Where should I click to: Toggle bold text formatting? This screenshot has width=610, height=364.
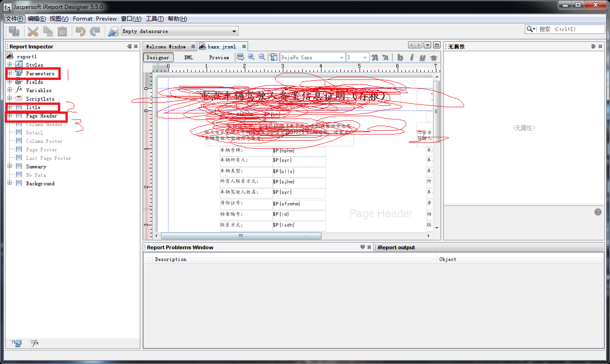click(400, 57)
